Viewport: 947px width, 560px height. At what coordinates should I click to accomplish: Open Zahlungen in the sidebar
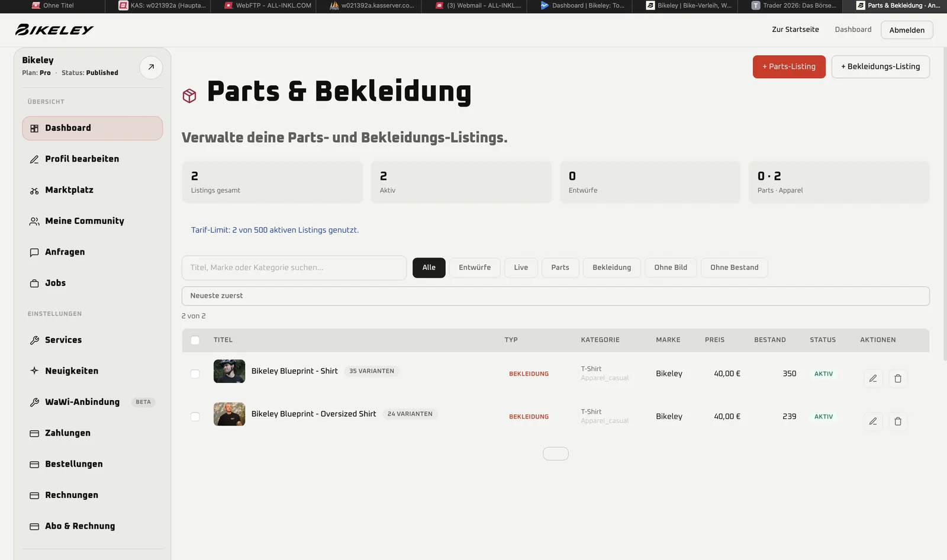tap(92, 433)
